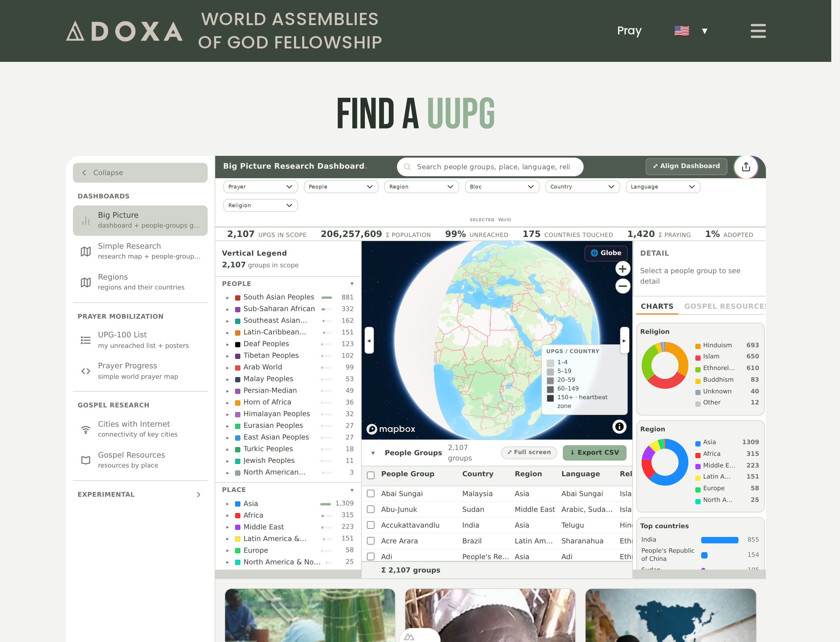840x642 pixels.
Task: Click the Sub-Saharan African purple swatch
Action: point(237,309)
